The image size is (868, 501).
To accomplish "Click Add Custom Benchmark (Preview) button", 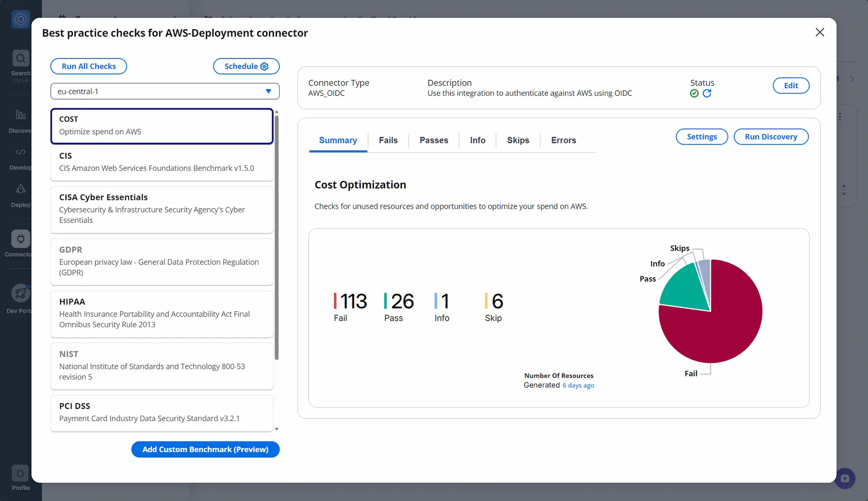I will (205, 449).
